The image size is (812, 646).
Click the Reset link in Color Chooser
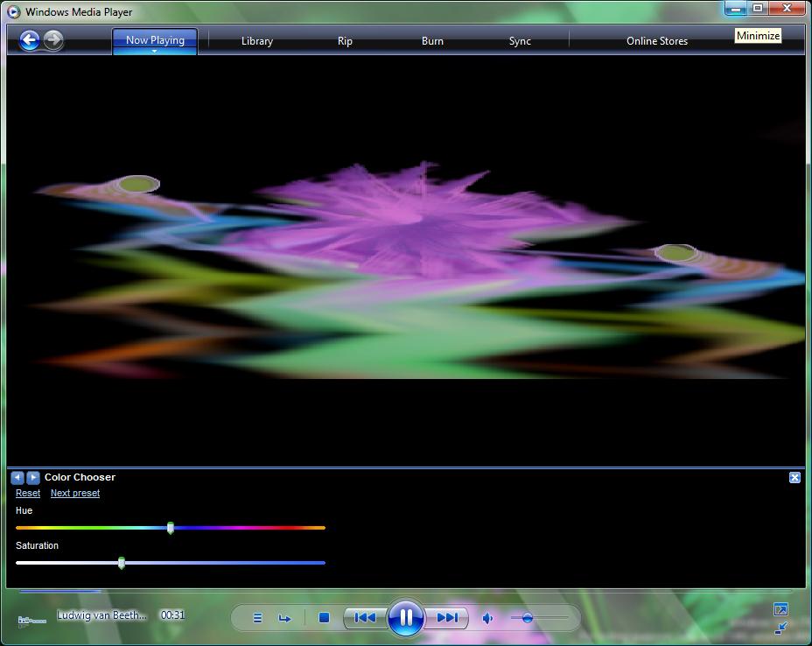point(28,493)
